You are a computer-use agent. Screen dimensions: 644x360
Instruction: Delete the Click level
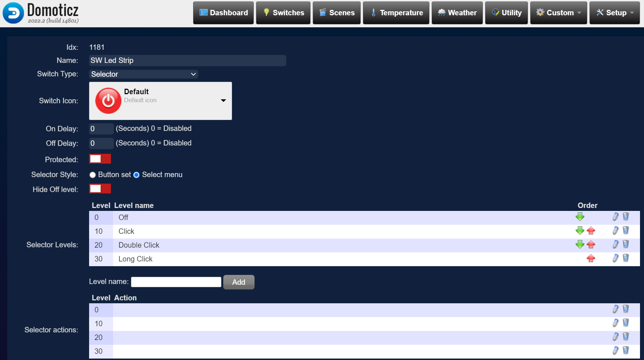coord(626,231)
